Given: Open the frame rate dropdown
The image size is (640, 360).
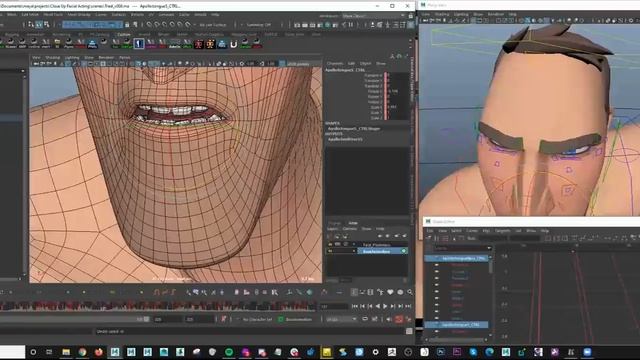Looking at the screenshot, I should click(x=342, y=319).
